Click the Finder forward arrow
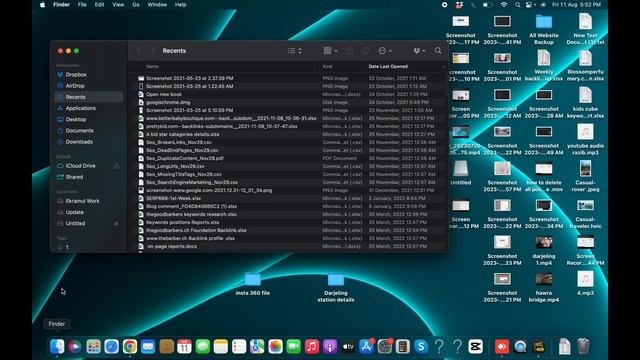The height and width of the screenshot is (360, 640). (153, 51)
